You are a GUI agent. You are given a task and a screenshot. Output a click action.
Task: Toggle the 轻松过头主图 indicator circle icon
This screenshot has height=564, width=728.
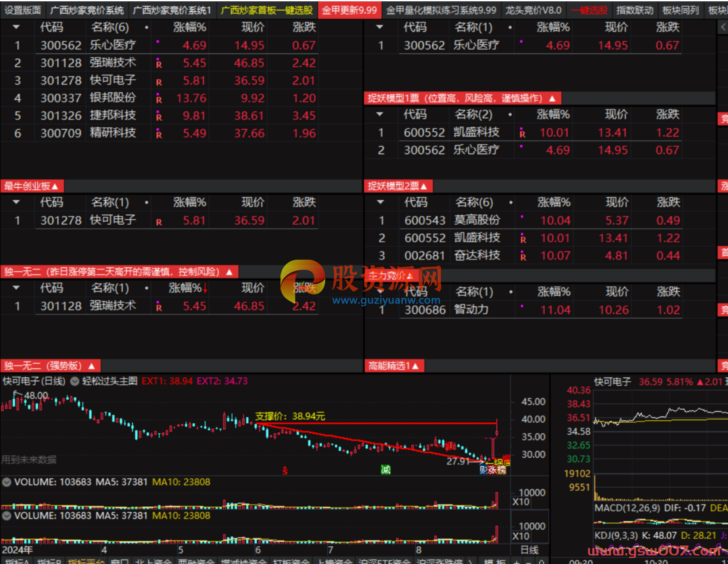tap(74, 381)
